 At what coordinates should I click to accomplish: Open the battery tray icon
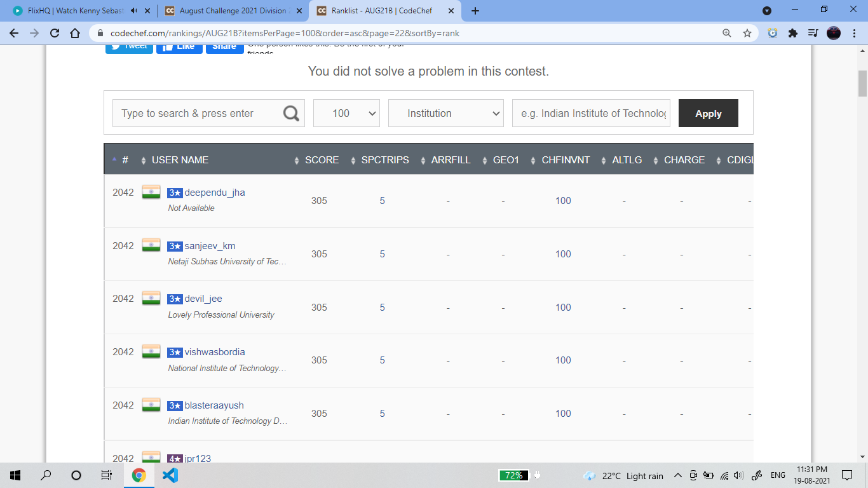[709, 475]
